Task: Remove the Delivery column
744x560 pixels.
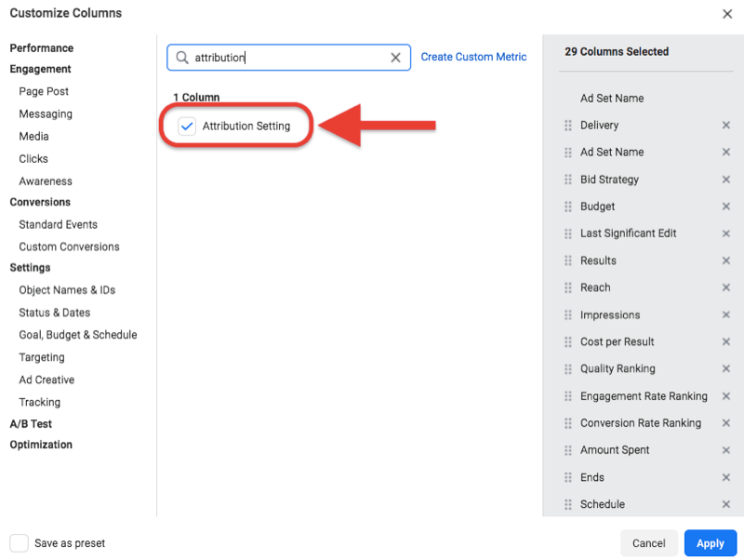Action: pos(725,126)
